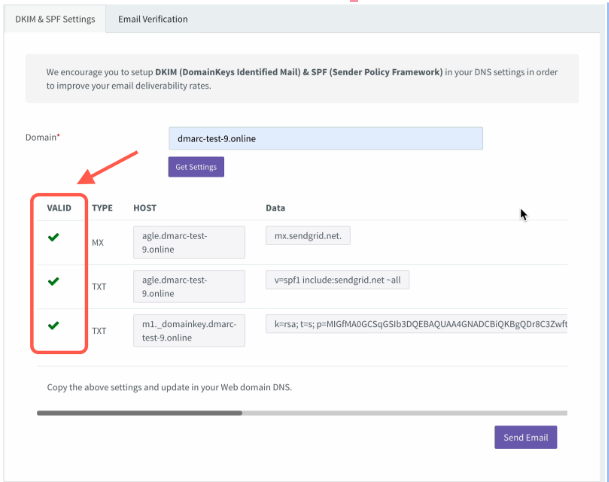Open the DKIM & SPF Settings tab
The height and width of the screenshot is (482, 609).
pyautogui.click(x=56, y=19)
